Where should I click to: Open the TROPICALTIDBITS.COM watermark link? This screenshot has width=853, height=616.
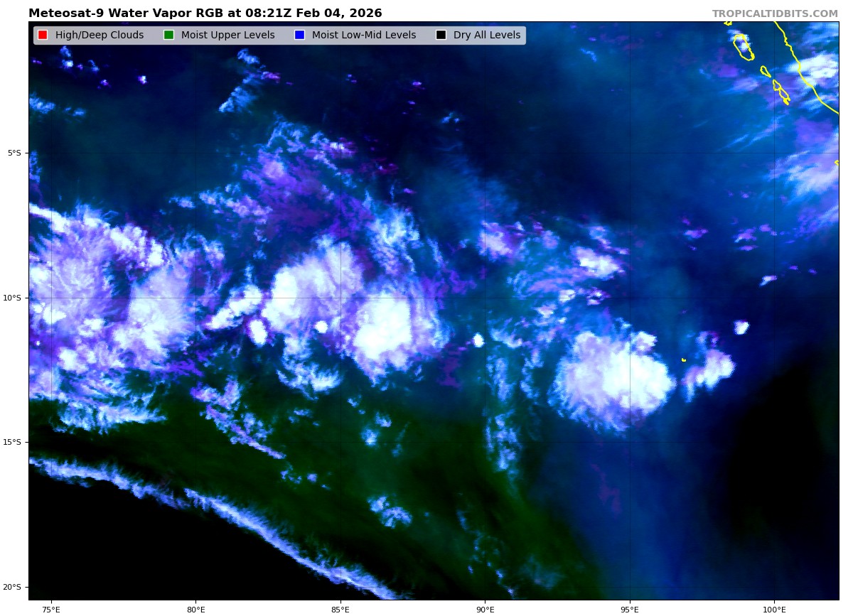click(775, 14)
